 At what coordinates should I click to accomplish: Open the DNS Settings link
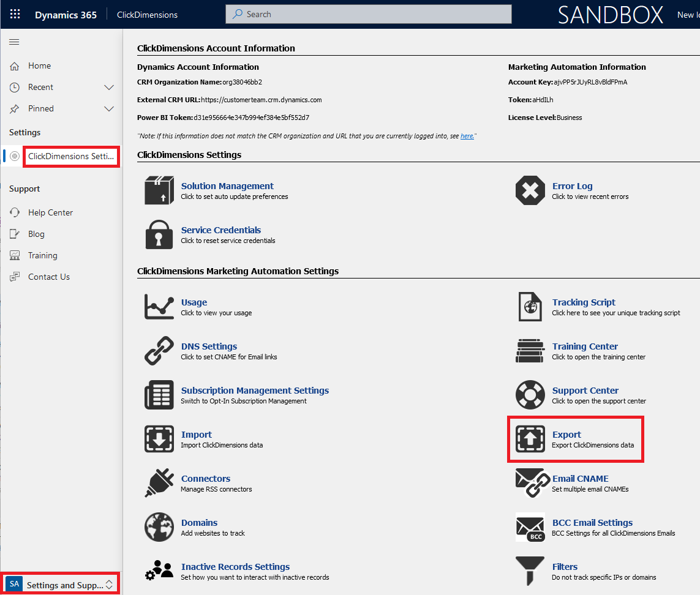tap(209, 346)
